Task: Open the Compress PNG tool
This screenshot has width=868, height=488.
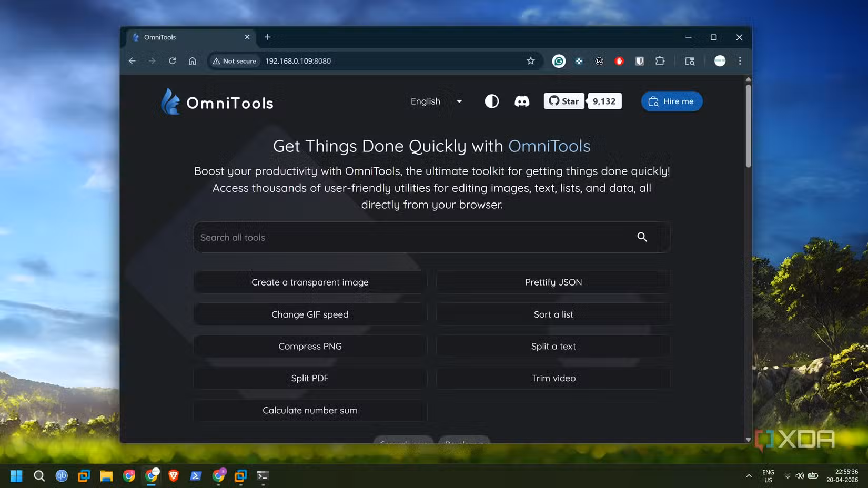Action: pyautogui.click(x=310, y=347)
